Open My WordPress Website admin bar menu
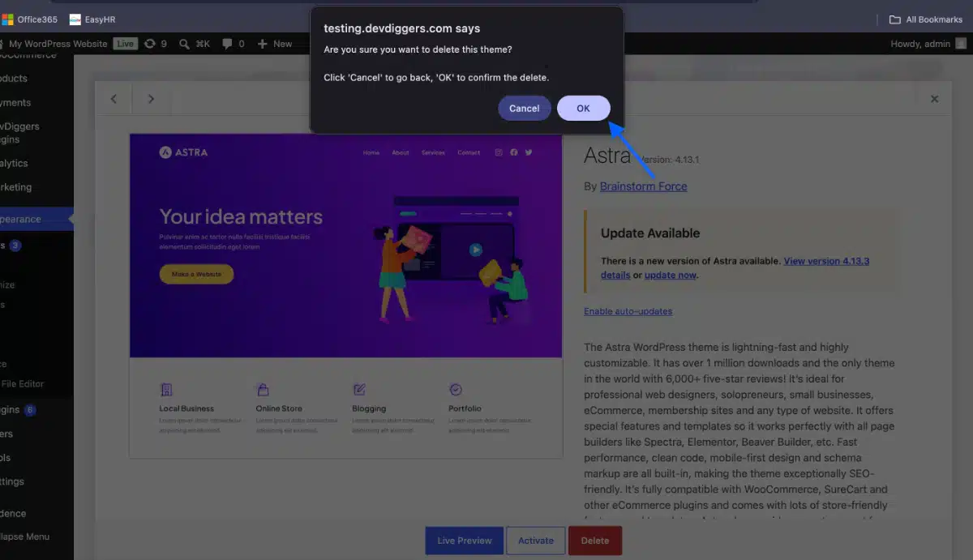 pyautogui.click(x=52, y=44)
